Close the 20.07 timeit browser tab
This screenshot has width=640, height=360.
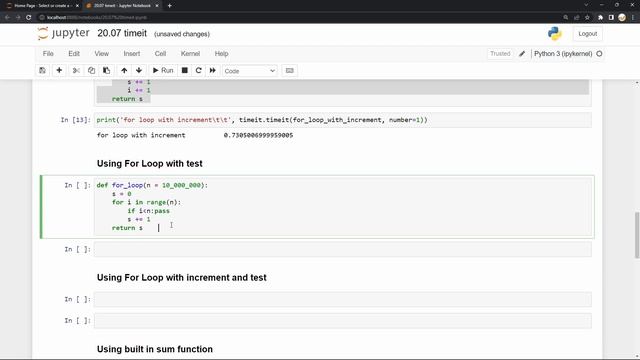[x=157, y=6]
